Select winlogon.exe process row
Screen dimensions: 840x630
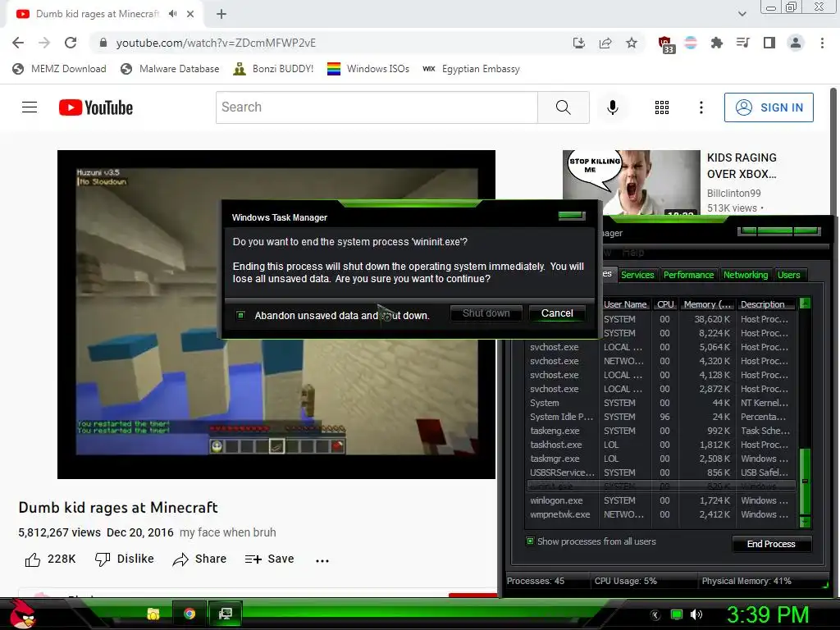coord(660,500)
